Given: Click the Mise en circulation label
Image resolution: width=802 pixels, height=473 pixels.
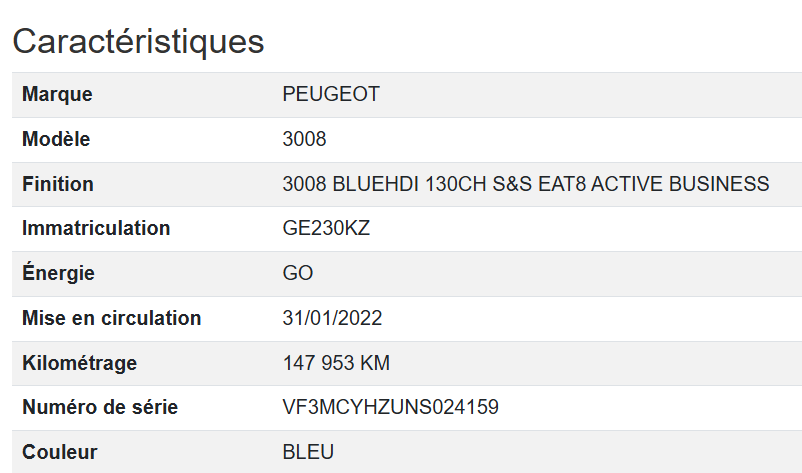Looking at the screenshot, I should tap(111, 318).
